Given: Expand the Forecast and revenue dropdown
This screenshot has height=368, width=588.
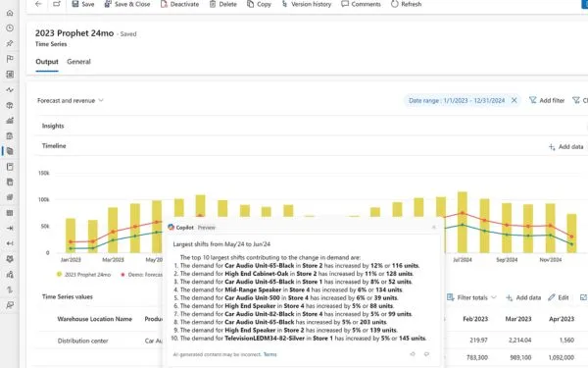Looking at the screenshot, I should coord(71,101).
